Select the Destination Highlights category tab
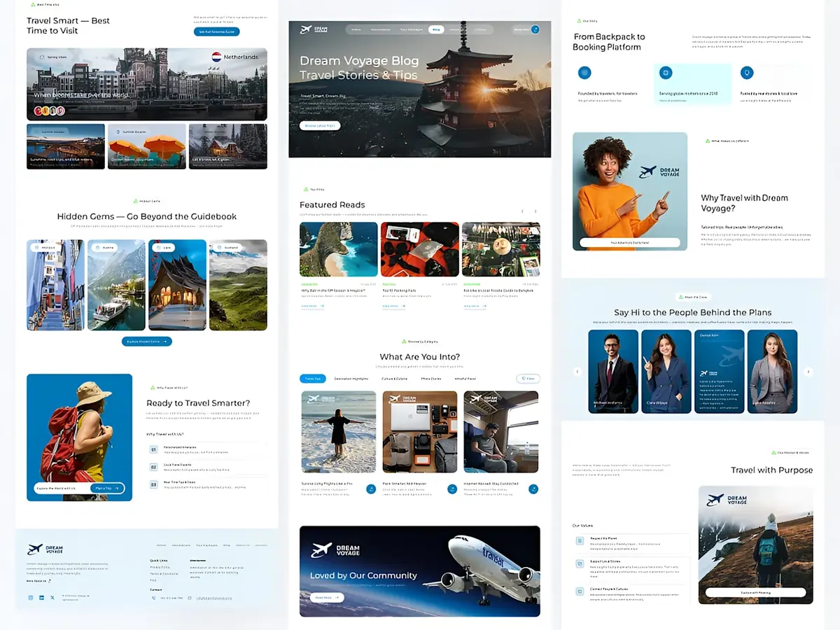This screenshot has width=840, height=630. 351,379
